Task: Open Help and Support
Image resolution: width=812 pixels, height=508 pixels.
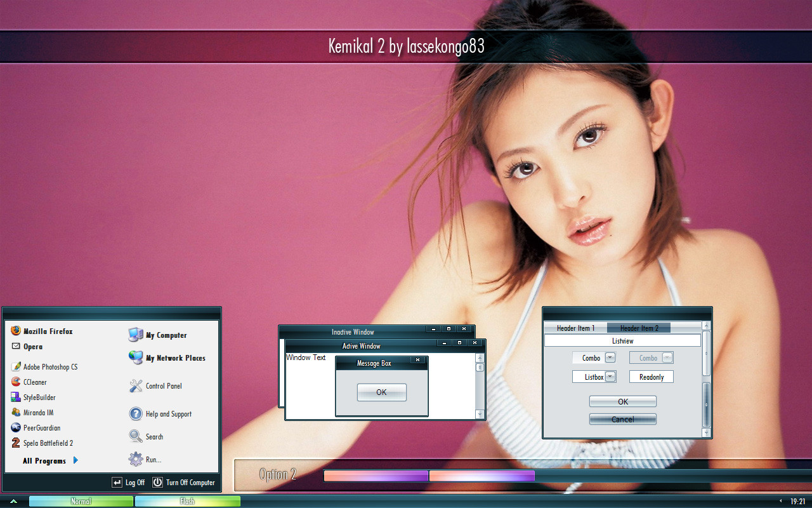Action: 160,413
